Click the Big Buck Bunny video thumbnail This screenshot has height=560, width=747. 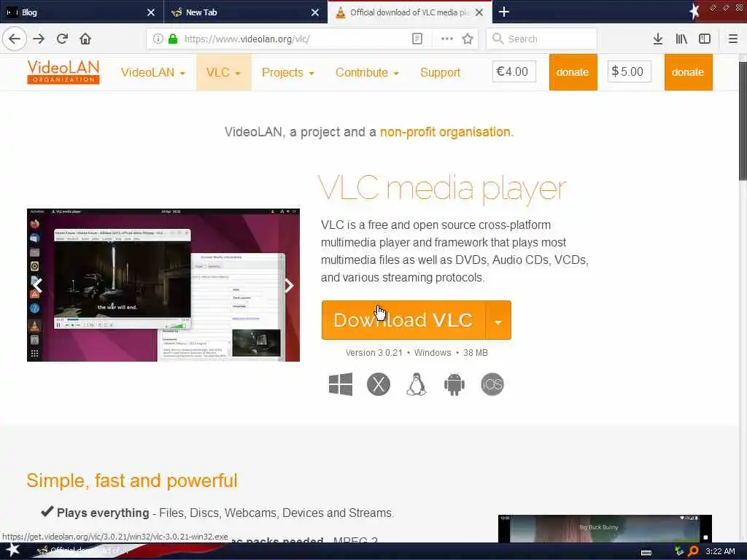pyautogui.click(x=605, y=528)
